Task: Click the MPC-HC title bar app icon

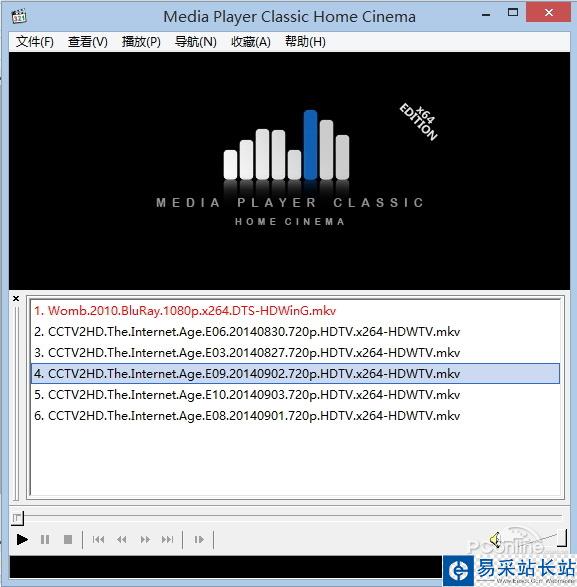Action: pyautogui.click(x=19, y=16)
